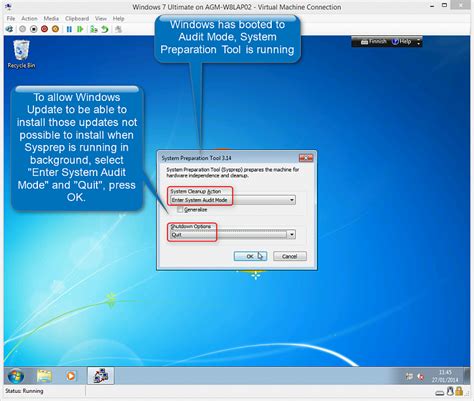
Task: Toggle the Generalize checkbox
Action: [180, 210]
